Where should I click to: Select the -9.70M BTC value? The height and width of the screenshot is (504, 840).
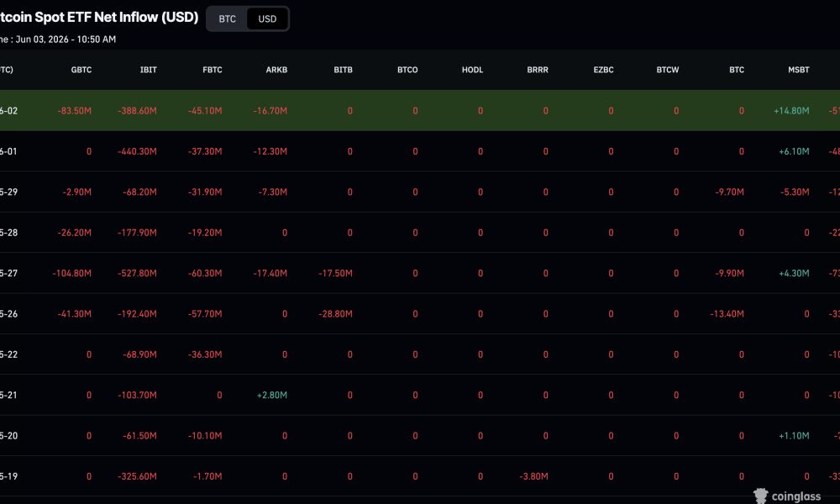click(729, 192)
